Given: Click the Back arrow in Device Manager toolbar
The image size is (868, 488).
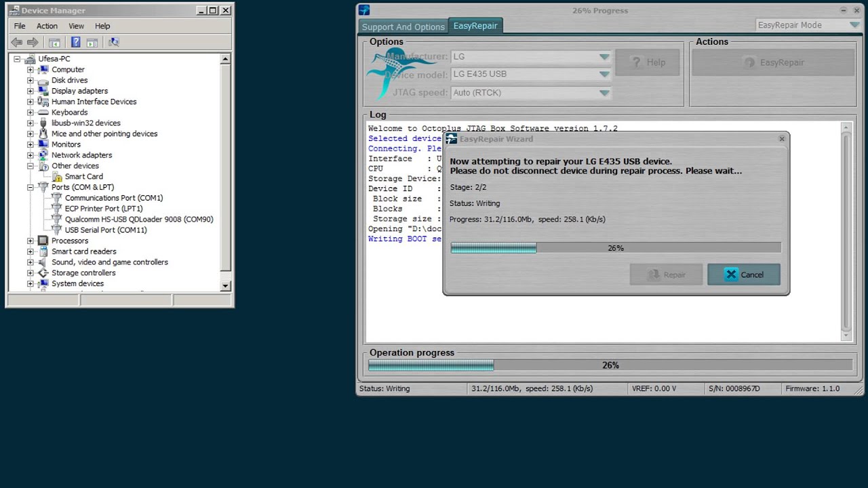Looking at the screenshot, I should [x=17, y=42].
